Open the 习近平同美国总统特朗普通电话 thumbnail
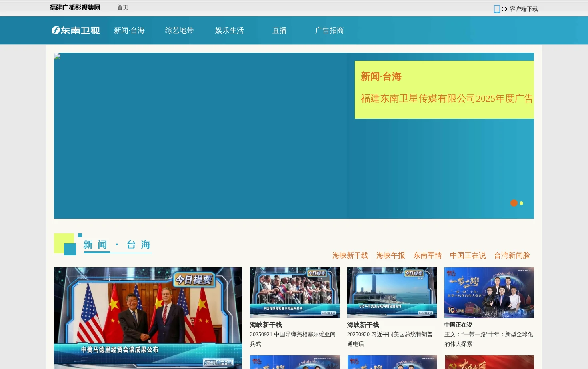Image resolution: width=588 pixels, height=369 pixels. tap(392, 293)
